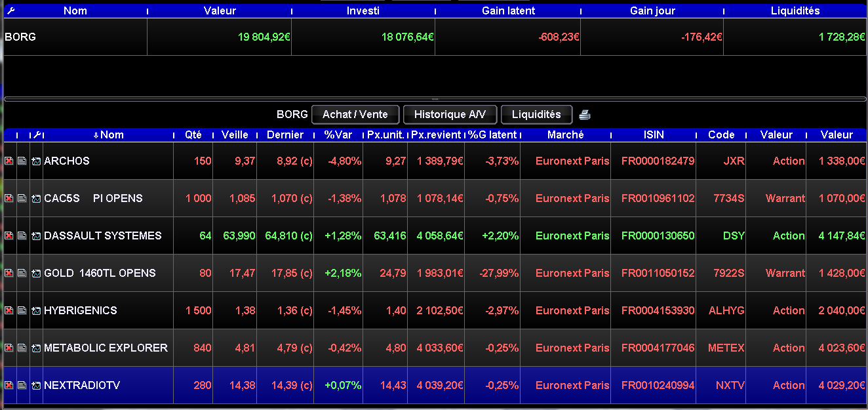Click the wrench icon in positions table header

37,134
